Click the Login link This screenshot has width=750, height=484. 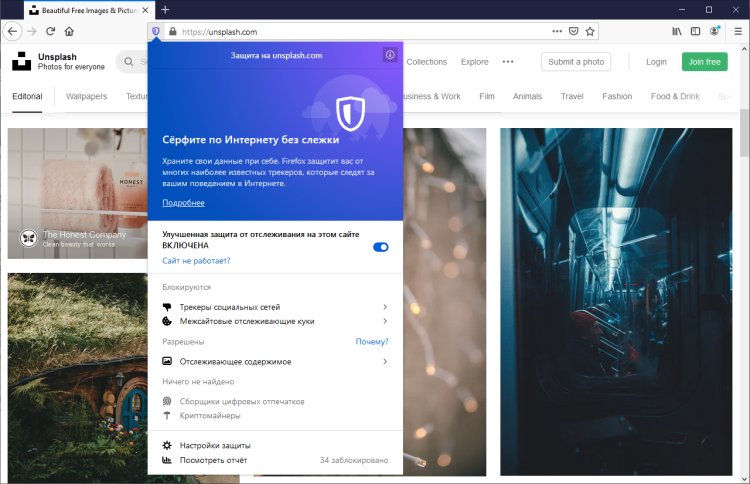[x=656, y=62]
